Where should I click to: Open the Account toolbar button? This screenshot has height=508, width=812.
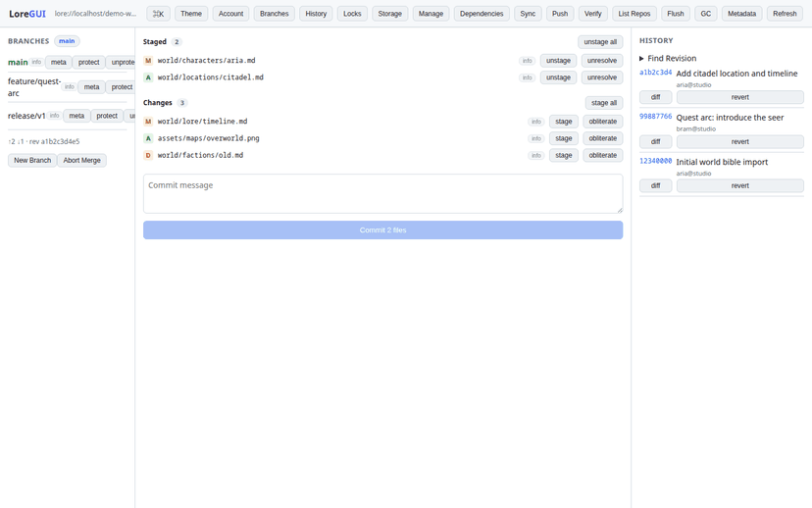click(x=230, y=14)
